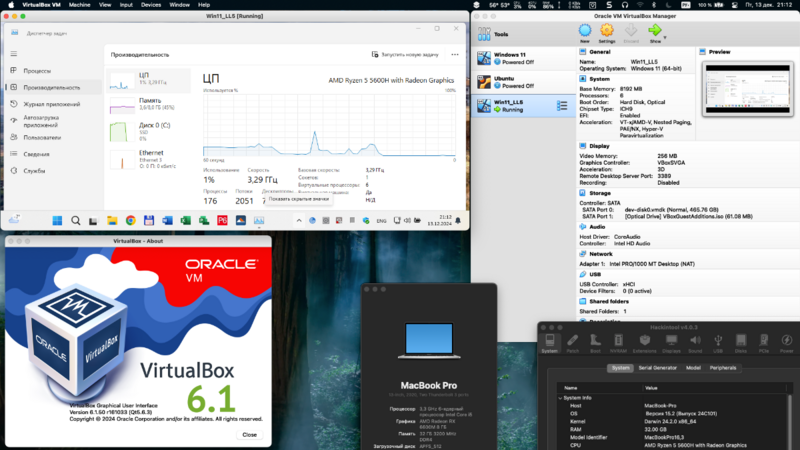800x450 pixels.
Task: Open Apple menu
Action: click(11, 5)
